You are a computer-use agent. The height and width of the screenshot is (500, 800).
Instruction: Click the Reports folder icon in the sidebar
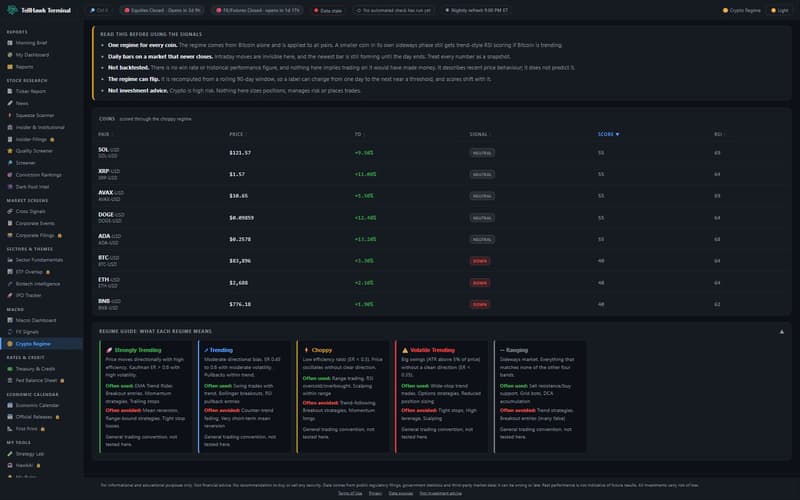click(x=10, y=67)
